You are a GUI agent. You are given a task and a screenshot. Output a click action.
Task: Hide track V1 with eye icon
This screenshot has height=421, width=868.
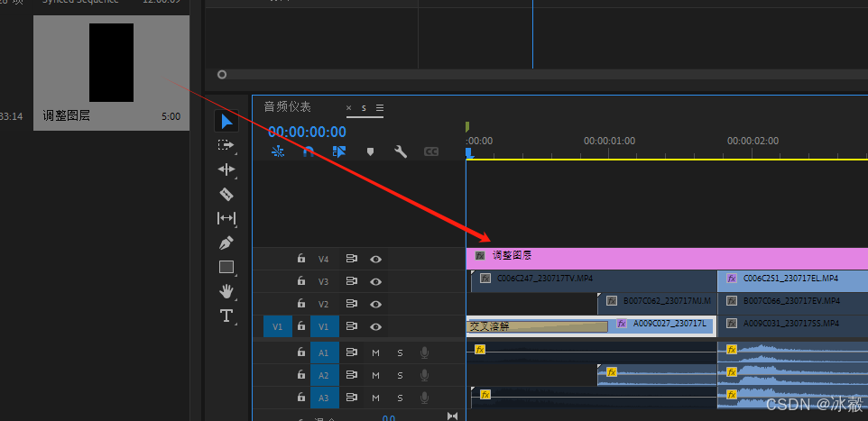click(376, 327)
